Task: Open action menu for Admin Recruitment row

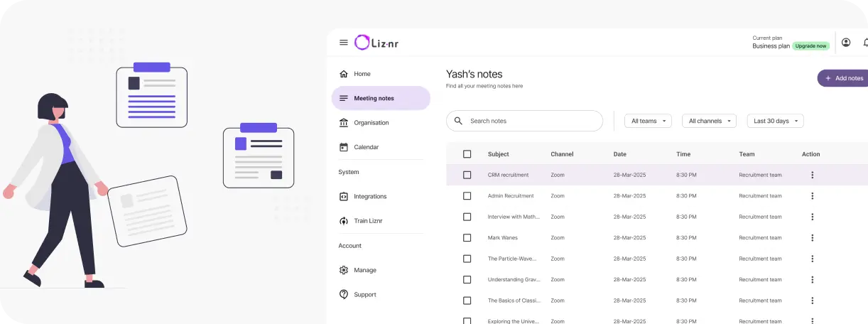Action: click(813, 196)
